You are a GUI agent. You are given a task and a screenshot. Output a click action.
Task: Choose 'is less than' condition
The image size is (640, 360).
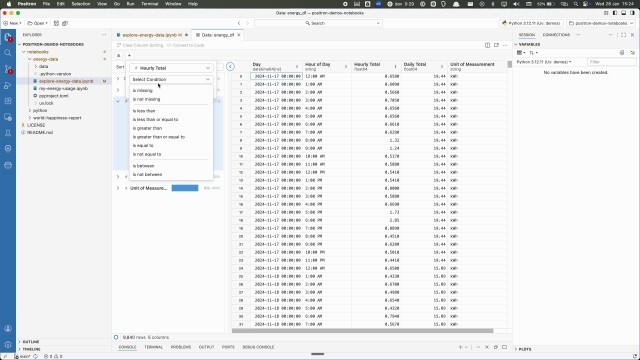pos(144,111)
